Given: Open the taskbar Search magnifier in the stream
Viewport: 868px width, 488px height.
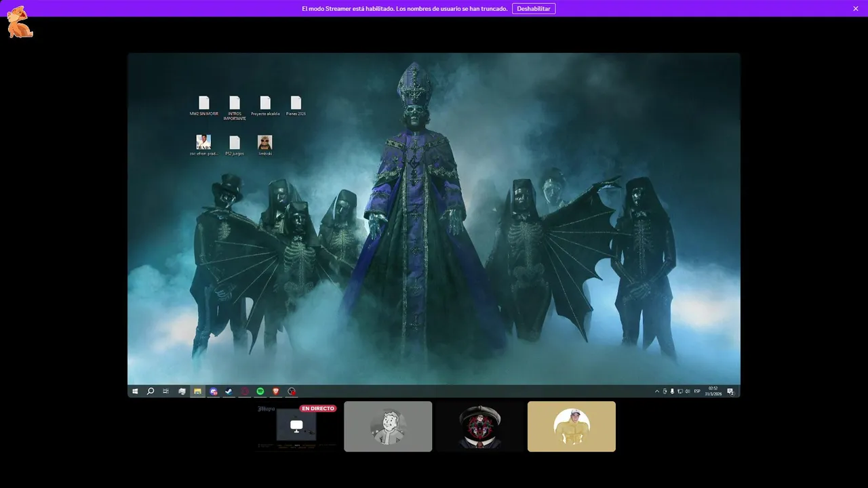Looking at the screenshot, I should pos(151,391).
